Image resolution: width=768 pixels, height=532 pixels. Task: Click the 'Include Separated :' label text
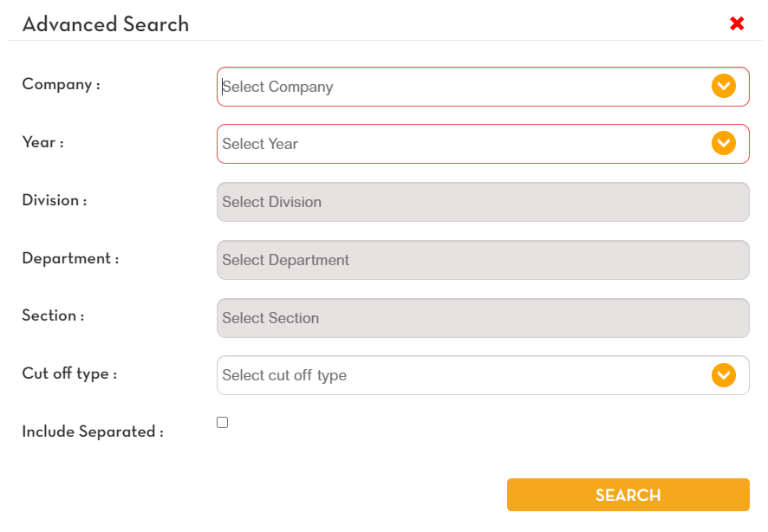[93, 431]
